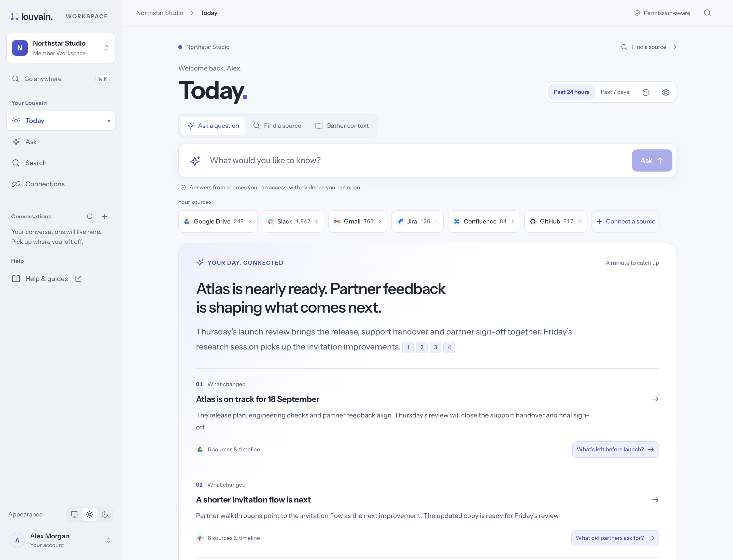Screen dimensions: 733x560
Task: Open Today in the sidebar
Action: 61,121
